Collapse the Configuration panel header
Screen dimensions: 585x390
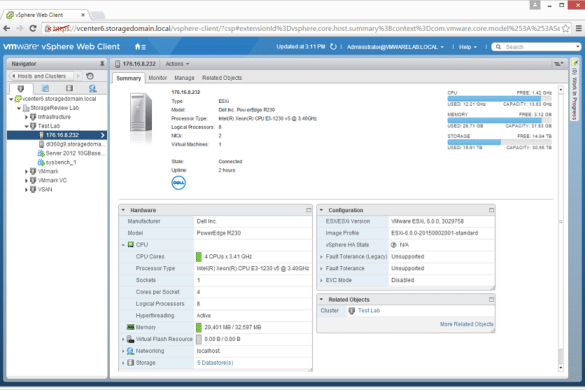click(321, 210)
